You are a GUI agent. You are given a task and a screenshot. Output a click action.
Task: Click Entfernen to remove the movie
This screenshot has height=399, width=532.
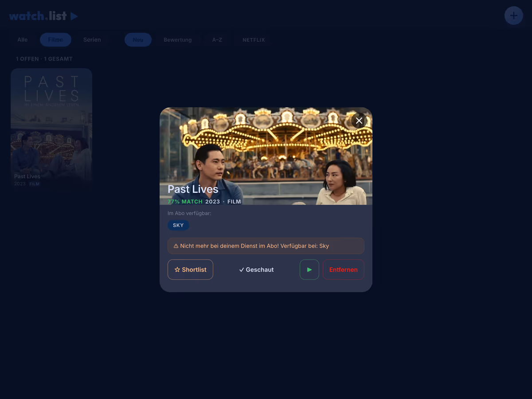(x=344, y=270)
